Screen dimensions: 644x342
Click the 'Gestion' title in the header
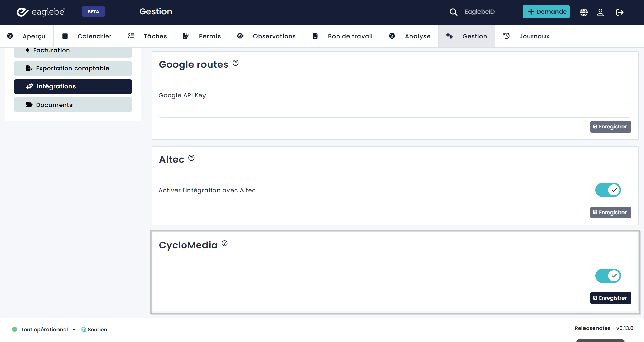[x=156, y=11]
